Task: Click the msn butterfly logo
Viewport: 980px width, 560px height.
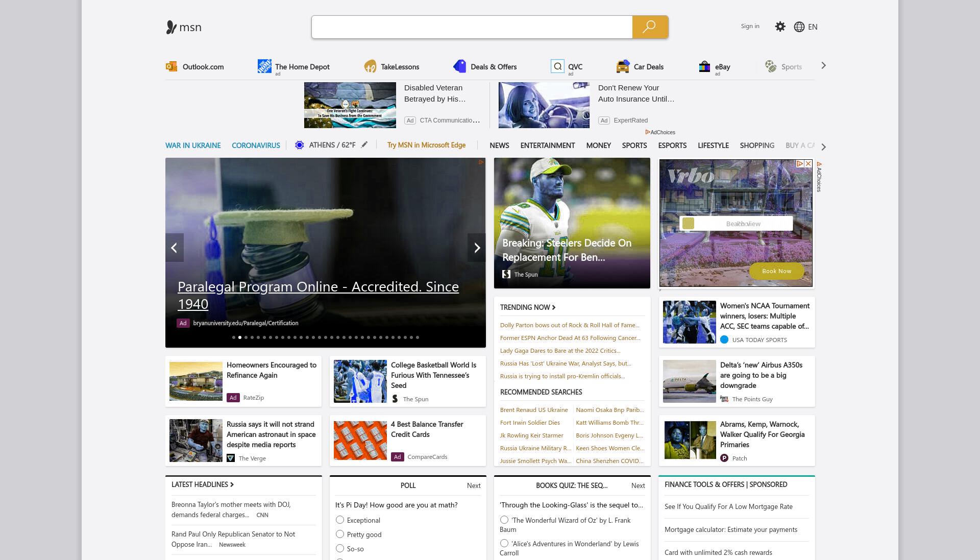Action: click(x=171, y=27)
